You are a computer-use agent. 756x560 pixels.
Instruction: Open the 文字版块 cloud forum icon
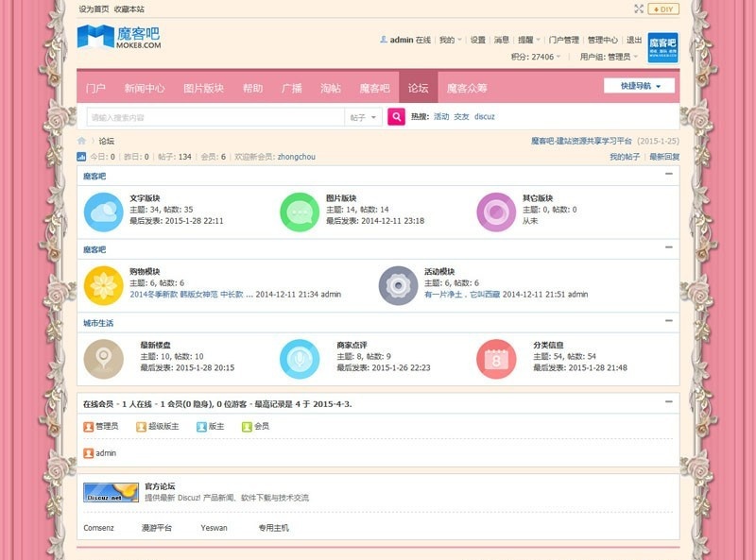point(103,212)
